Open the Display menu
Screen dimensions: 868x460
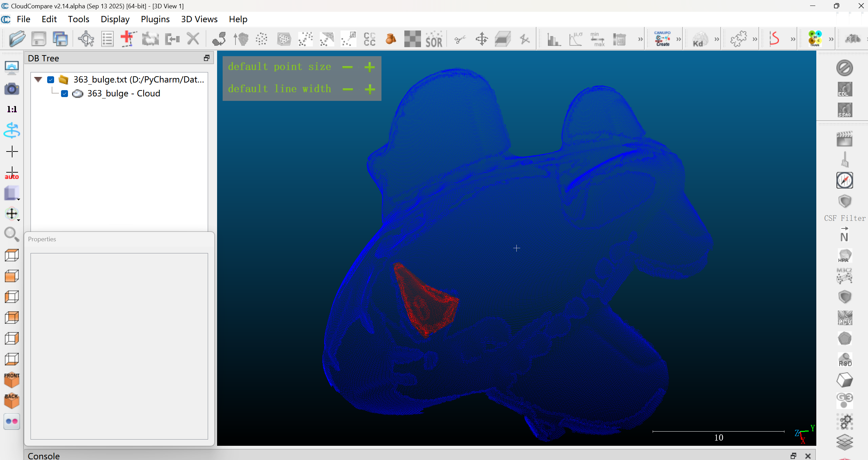click(x=115, y=19)
